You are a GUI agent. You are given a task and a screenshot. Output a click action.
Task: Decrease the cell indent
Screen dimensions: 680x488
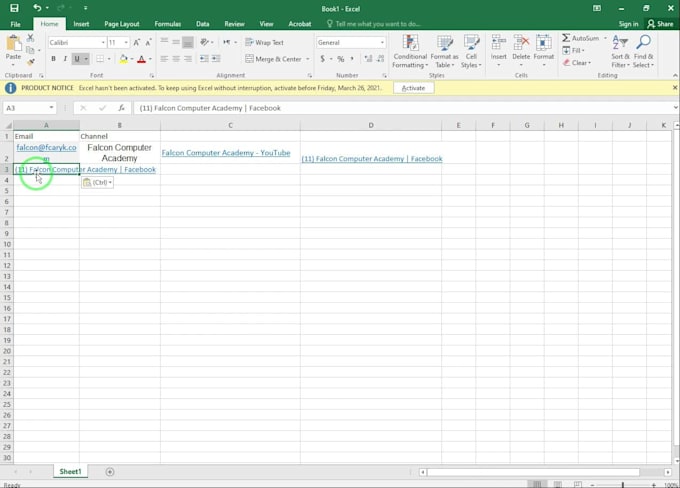coord(204,59)
